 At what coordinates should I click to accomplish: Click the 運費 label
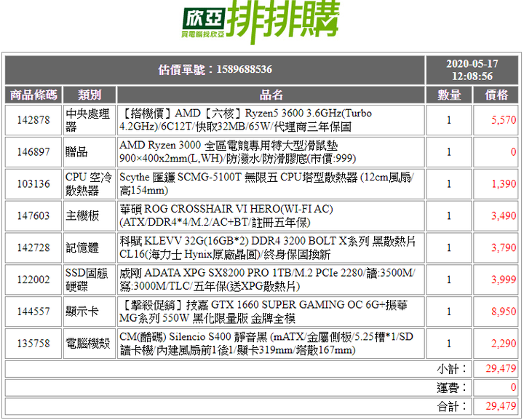tap(451, 387)
